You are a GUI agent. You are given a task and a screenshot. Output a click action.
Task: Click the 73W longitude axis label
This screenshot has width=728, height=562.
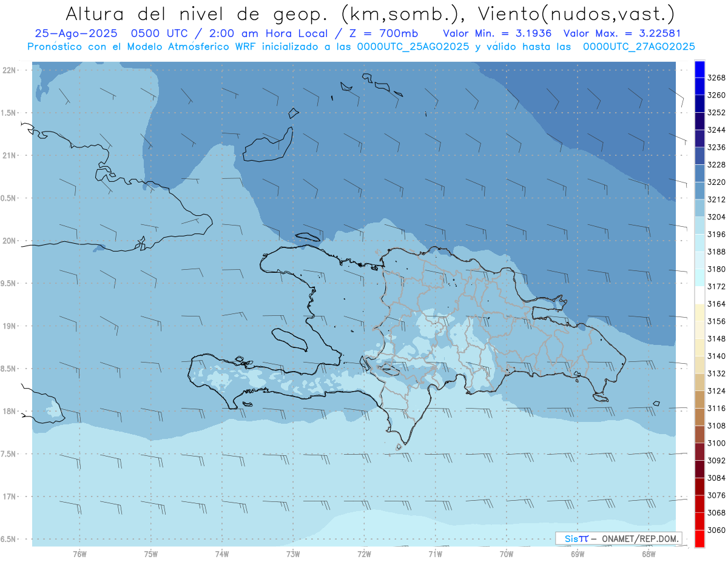coord(293,554)
